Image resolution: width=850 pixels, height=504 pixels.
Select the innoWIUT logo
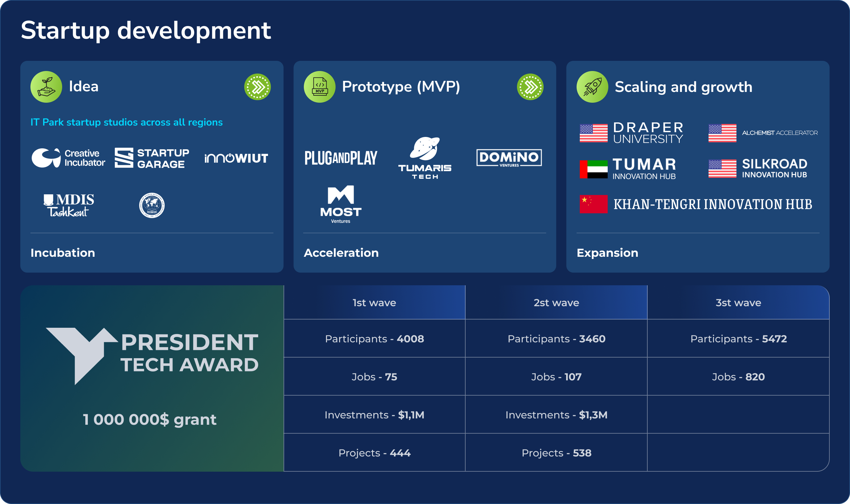[237, 158]
